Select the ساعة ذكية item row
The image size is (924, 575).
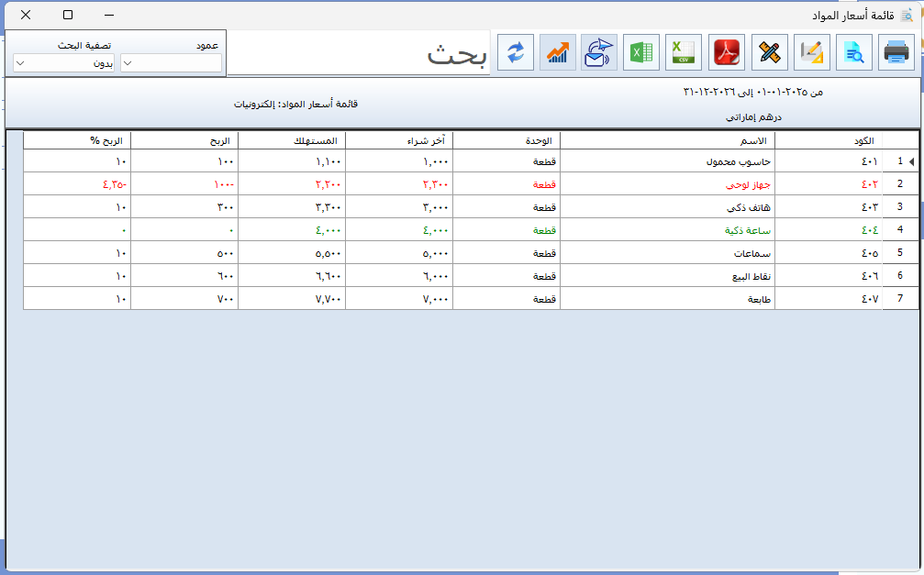(x=667, y=229)
